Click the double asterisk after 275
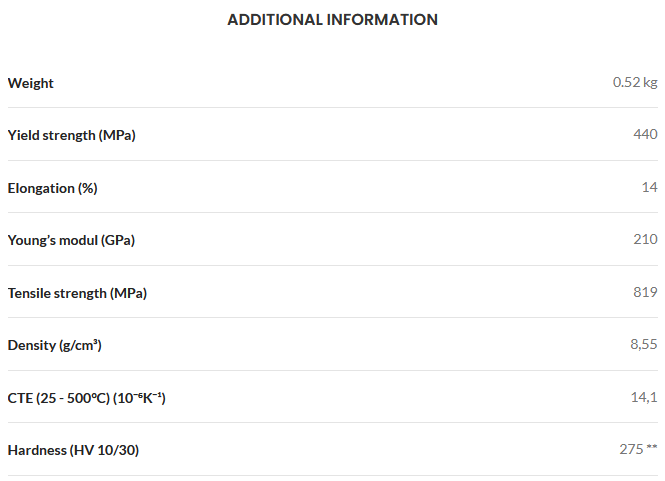 click(x=652, y=447)
